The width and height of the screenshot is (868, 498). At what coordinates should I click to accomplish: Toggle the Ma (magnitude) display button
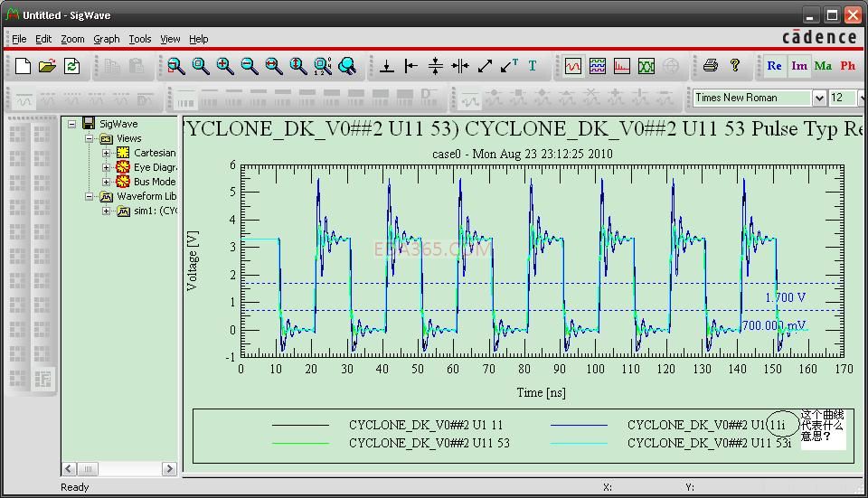pos(823,66)
